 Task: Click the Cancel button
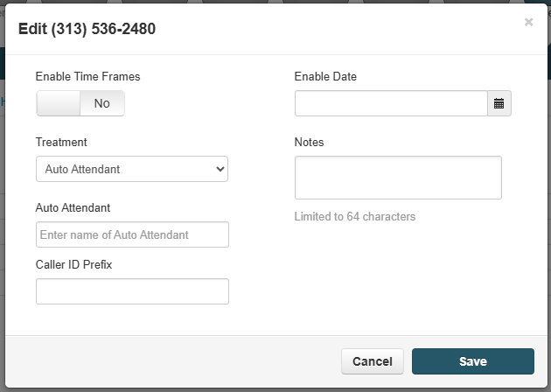(373, 361)
